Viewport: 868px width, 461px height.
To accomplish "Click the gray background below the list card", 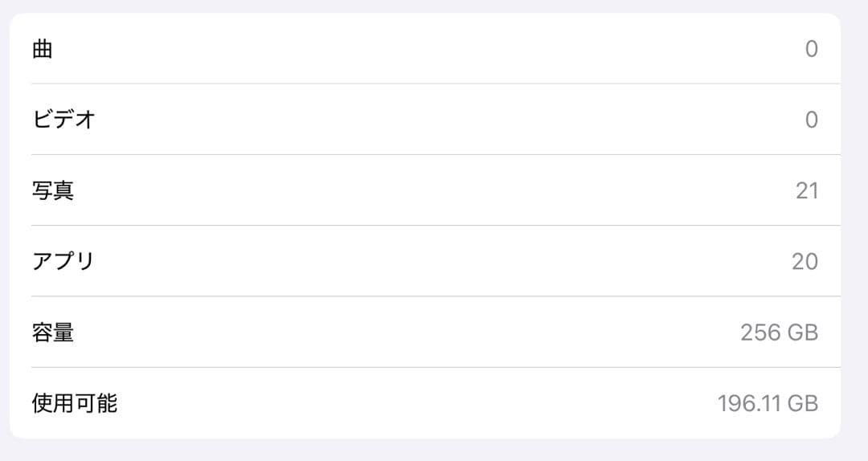I will tap(434, 451).
